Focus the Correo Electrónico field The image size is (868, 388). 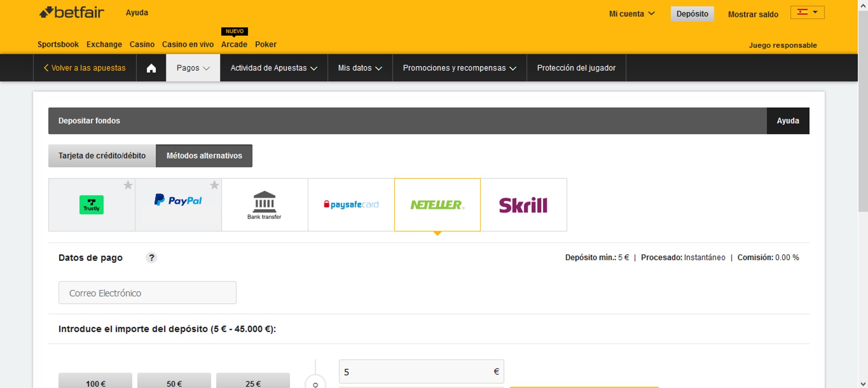click(x=148, y=293)
